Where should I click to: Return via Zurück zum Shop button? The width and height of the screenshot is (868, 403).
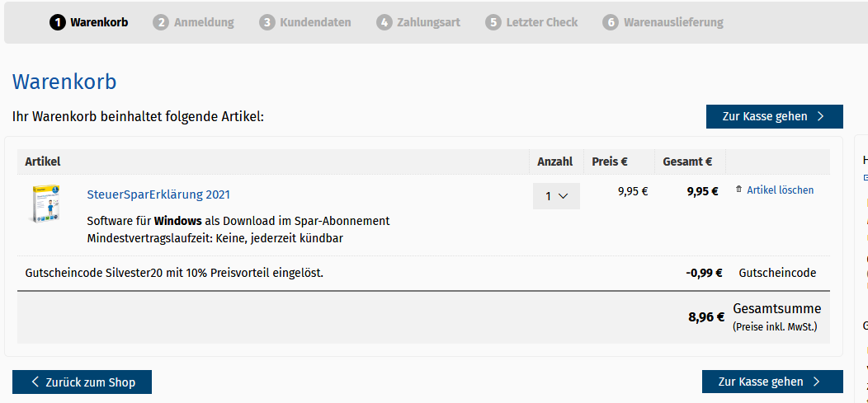(x=82, y=382)
